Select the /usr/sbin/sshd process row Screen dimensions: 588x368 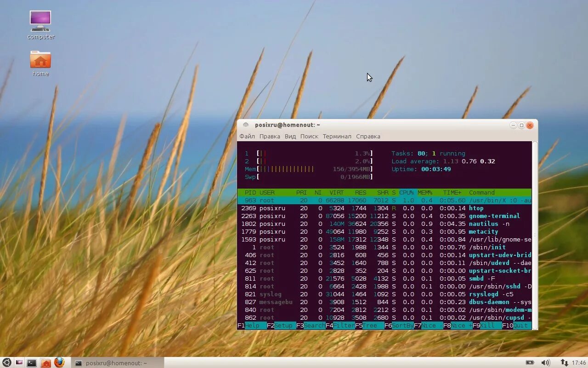pyautogui.click(x=384, y=287)
